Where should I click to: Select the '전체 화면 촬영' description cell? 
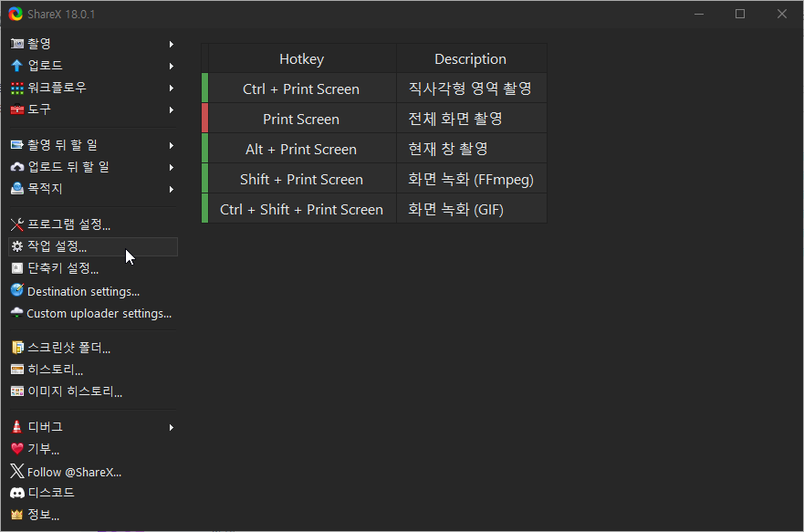click(471, 119)
